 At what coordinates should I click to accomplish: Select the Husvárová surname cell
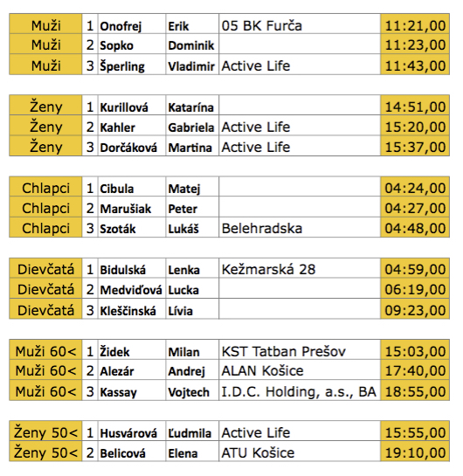coord(132,431)
